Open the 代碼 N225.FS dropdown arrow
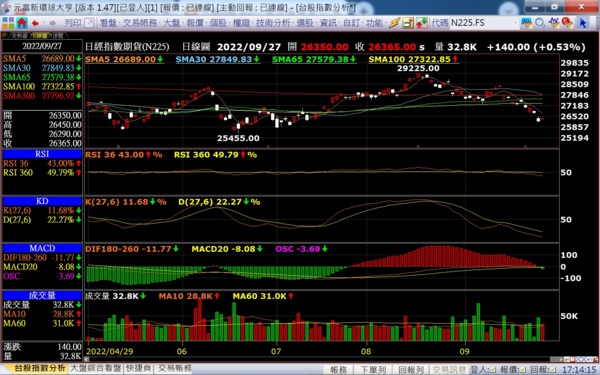 pos(516,23)
